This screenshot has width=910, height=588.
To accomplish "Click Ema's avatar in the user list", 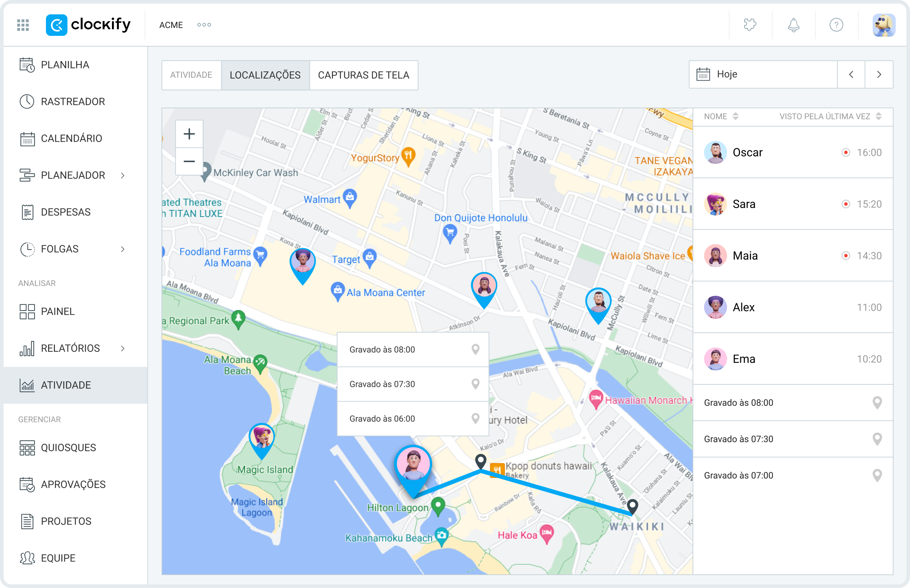I will coord(715,359).
